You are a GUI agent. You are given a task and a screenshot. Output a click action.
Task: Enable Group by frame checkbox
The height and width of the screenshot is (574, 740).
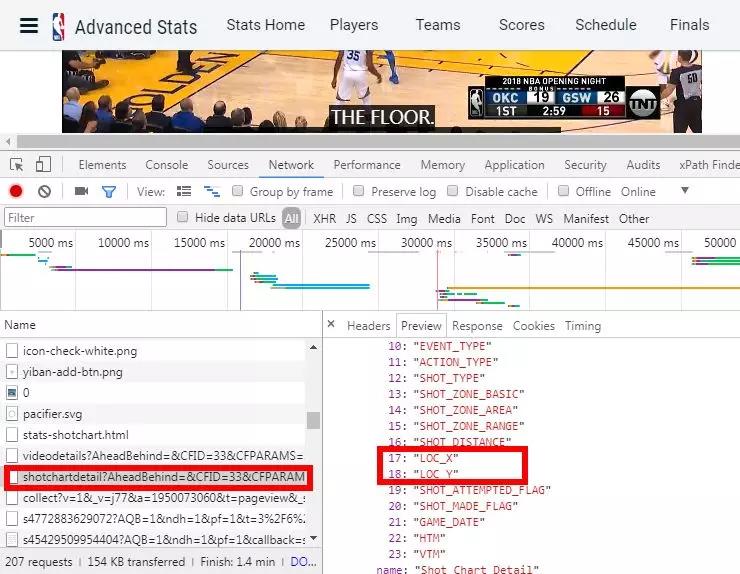click(237, 191)
